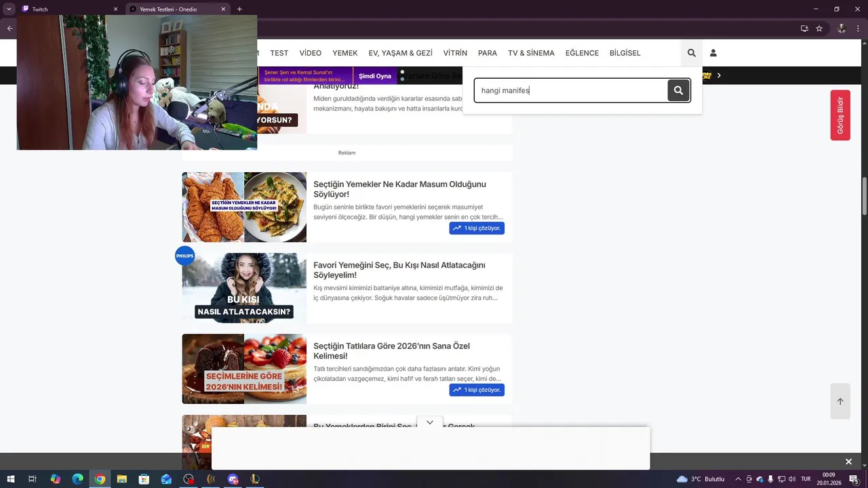Image resolution: width=868 pixels, height=488 pixels.
Task: Click the '1 kişi çözüyor' badge under Masum quiz
Action: coord(477,228)
